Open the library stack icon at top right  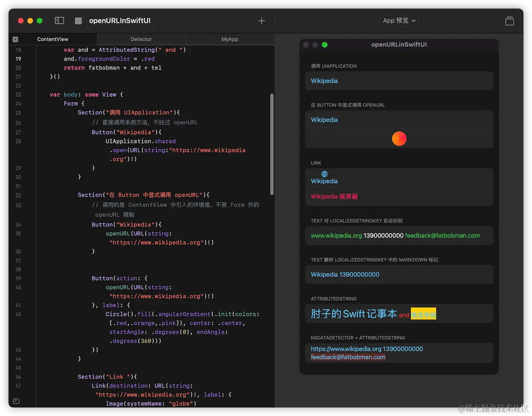click(509, 21)
